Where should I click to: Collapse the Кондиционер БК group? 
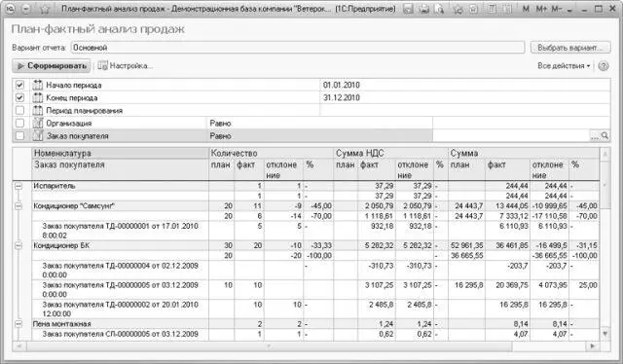tap(18, 245)
